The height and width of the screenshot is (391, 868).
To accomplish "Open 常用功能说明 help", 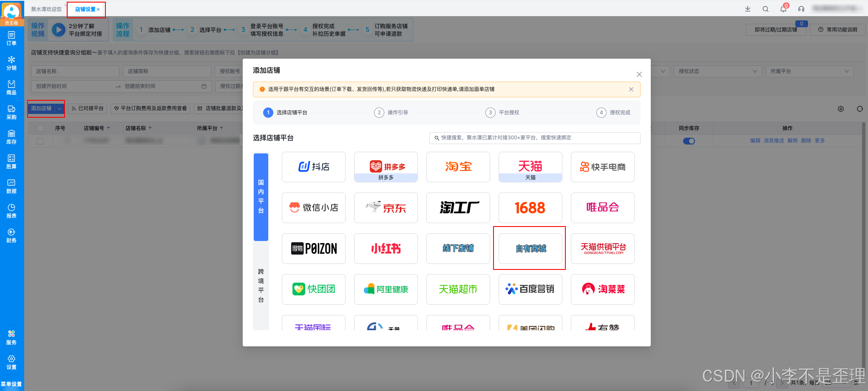I will (x=838, y=30).
